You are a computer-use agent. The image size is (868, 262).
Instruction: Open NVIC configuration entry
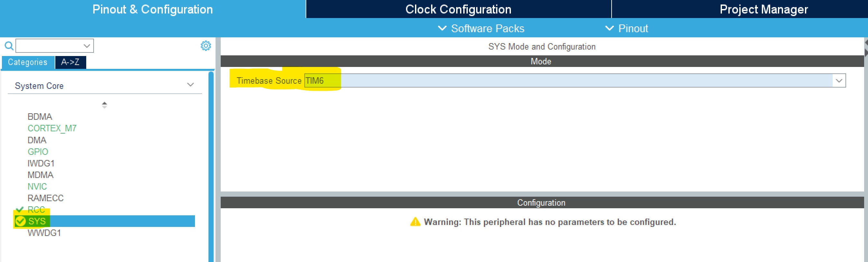tap(37, 186)
